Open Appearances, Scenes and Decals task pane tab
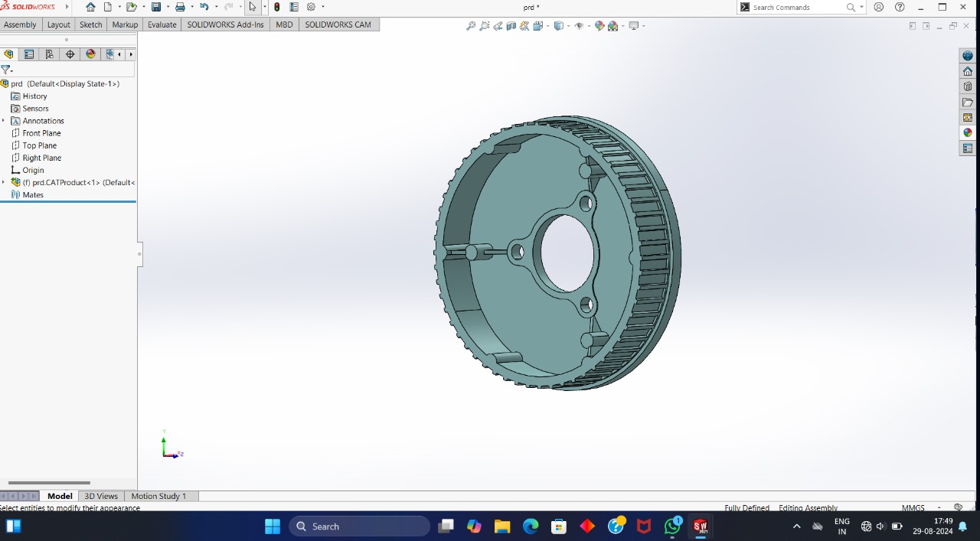The image size is (980, 541). pyautogui.click(x=968, y=133)
